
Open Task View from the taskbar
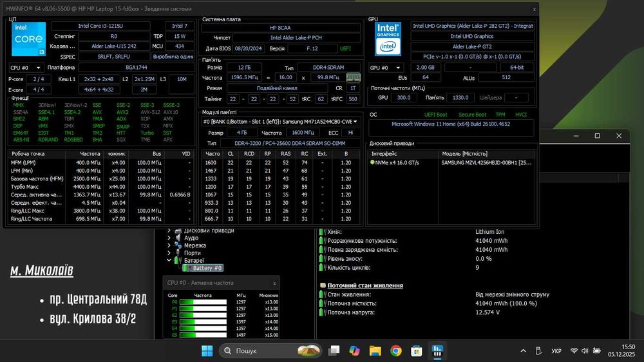[x=334, y=351]
